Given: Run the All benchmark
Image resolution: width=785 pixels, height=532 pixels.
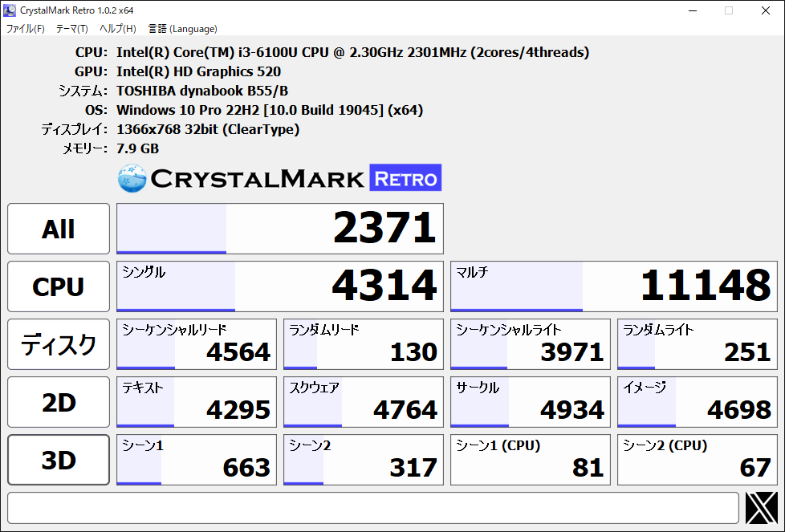Looking at the screenshot, I should coord(59,229).
